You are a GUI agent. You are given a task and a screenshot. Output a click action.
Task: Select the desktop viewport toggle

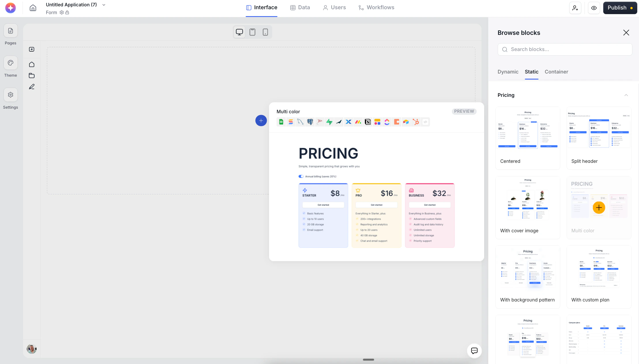(x=239, y=32)
